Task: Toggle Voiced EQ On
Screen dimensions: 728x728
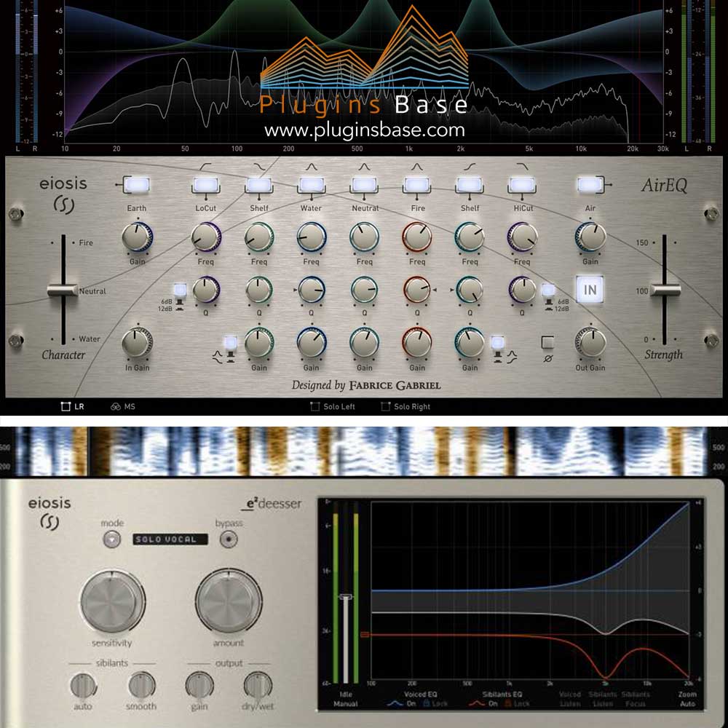Action: point(402,704)
